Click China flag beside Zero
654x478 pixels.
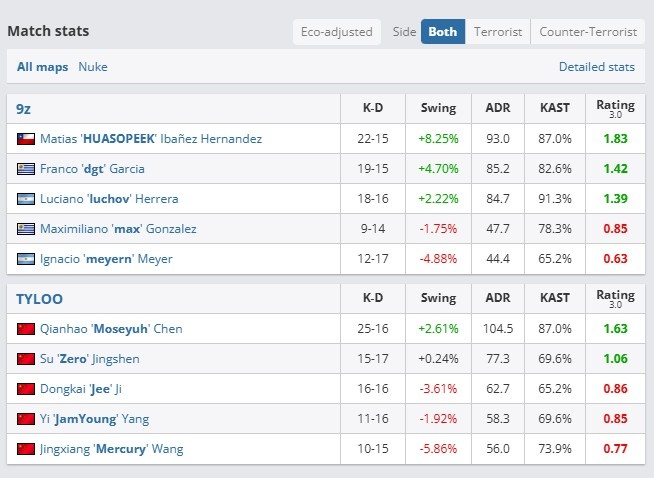coord(26,359)
